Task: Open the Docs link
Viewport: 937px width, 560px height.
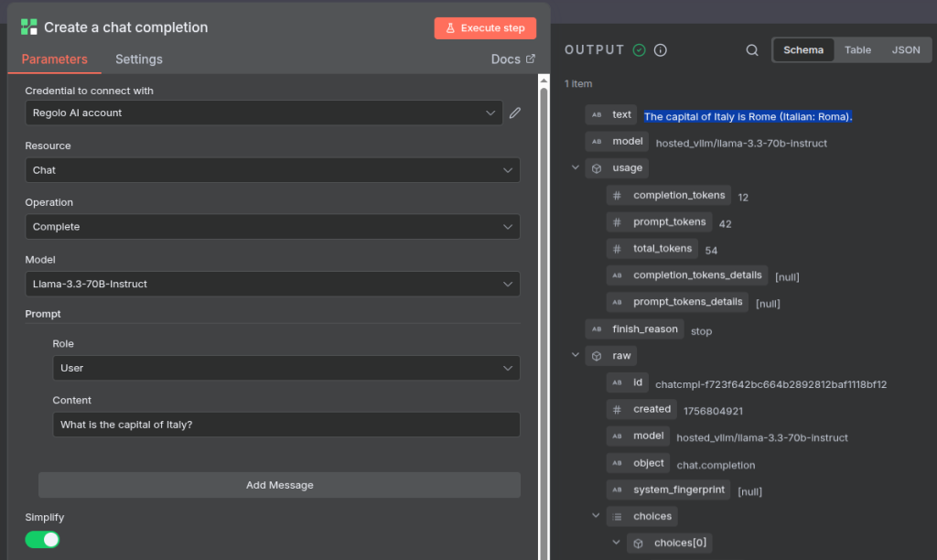Action: [512, 59]
